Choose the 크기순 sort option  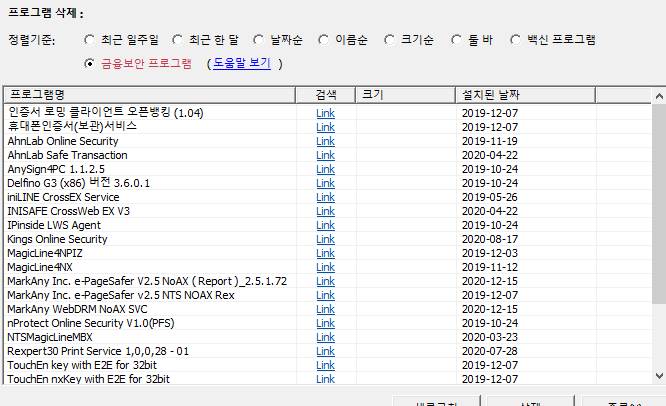pos(389,40)
